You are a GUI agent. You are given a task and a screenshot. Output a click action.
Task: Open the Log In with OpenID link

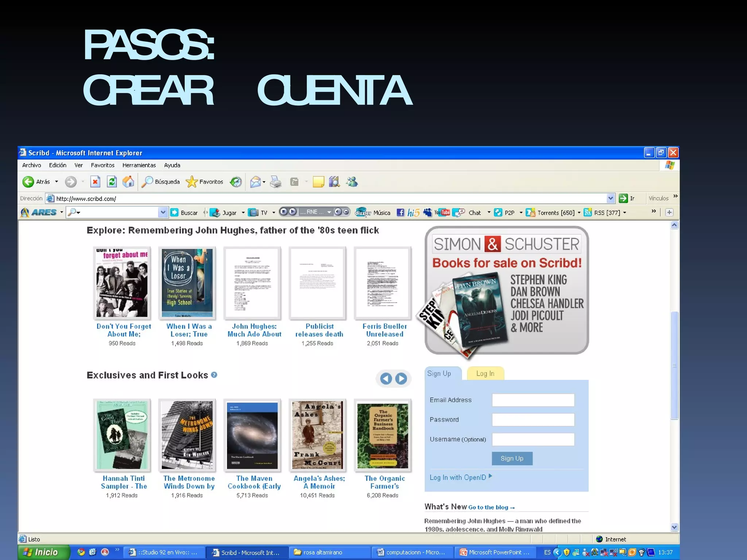pyautogui.click(x=458, y=478)
